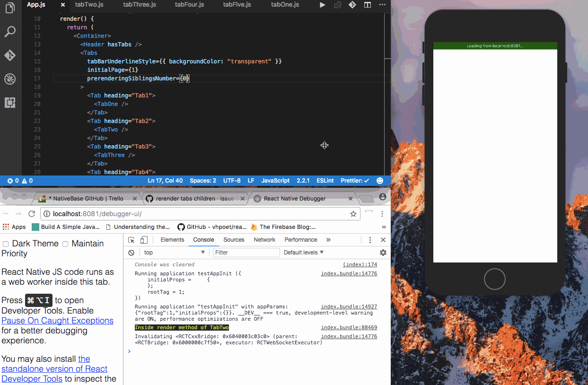The height and width of the screenshot is (385, 588).
Task: Open the Extensions view icon
Action: (x=10, y=102)
